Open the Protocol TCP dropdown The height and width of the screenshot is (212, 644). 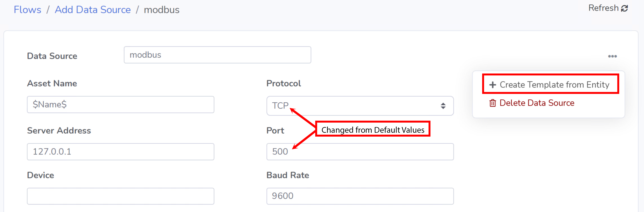coord(360,106)
